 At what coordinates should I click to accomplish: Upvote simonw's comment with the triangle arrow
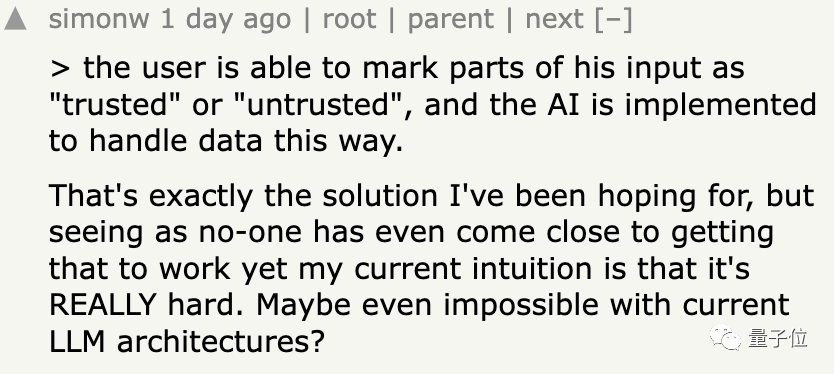[15, 19]
